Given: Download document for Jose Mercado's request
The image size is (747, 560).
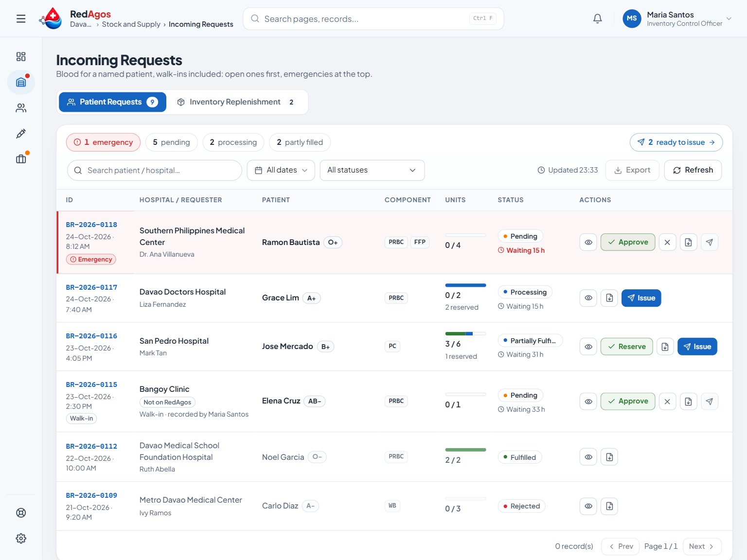Looking at the screenshot, I should (x=665, y=347).
